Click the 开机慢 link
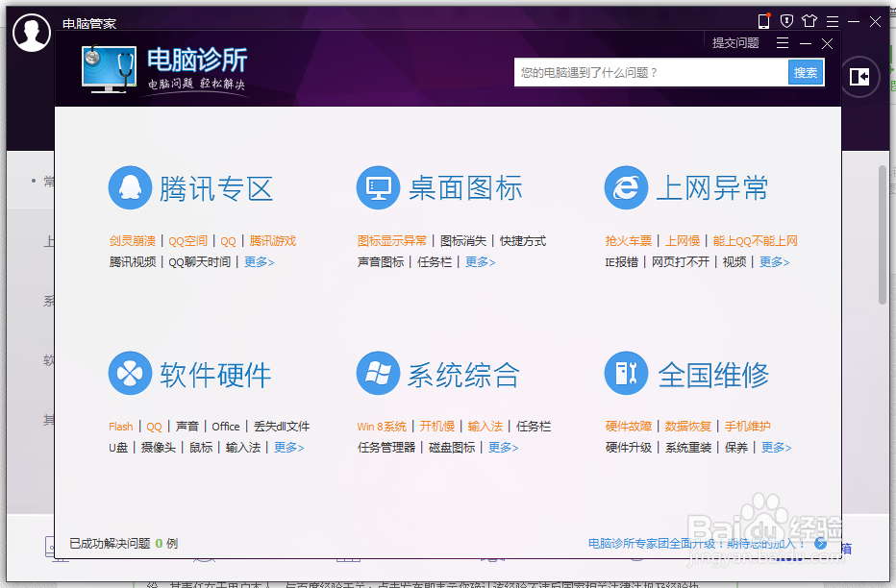This screenshot has width=896, height=588. tap(437, 427)
